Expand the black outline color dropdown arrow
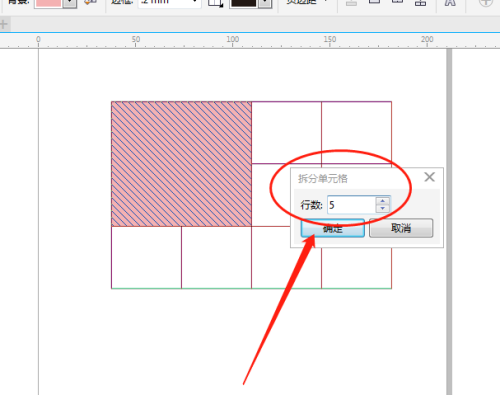Screen dimensions: 500x395 coord(265,3)
